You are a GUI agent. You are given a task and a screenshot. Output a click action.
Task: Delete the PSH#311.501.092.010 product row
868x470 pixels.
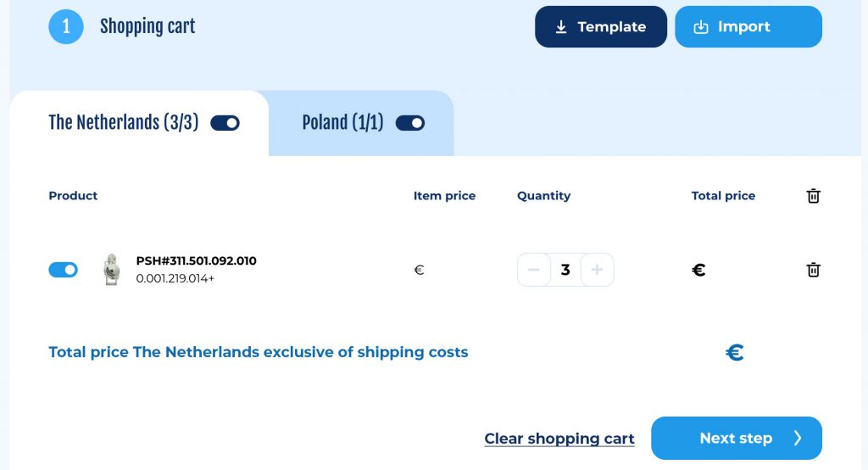(813, 270)
